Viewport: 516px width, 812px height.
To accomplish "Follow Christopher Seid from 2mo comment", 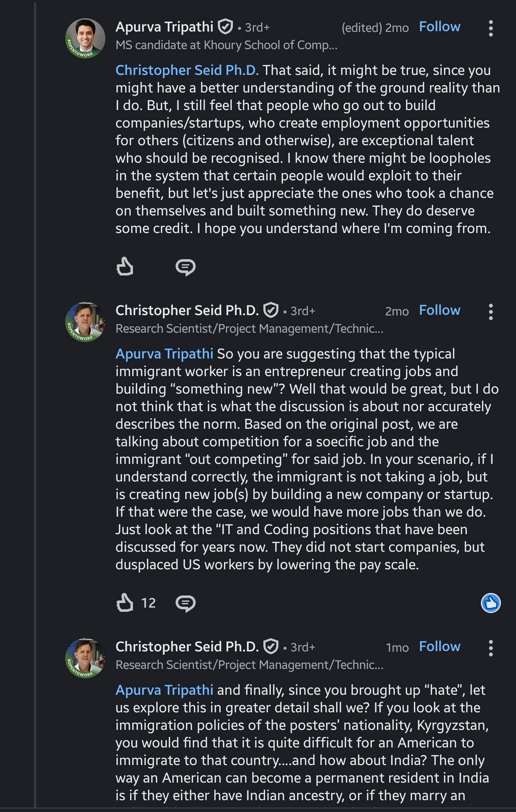I will [x=440, y=310].
